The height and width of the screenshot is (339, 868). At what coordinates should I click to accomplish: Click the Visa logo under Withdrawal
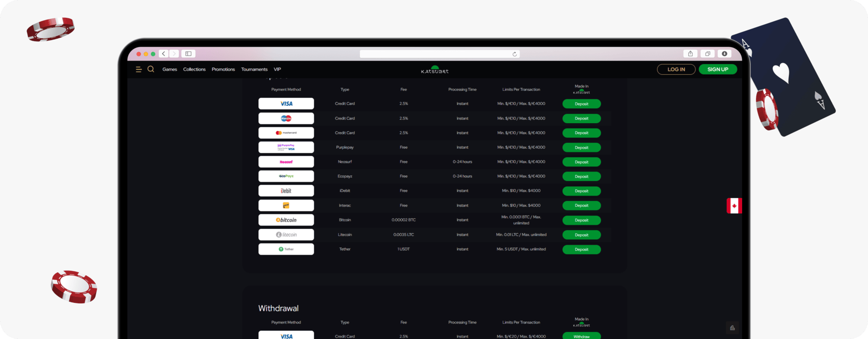pos(286,336)
